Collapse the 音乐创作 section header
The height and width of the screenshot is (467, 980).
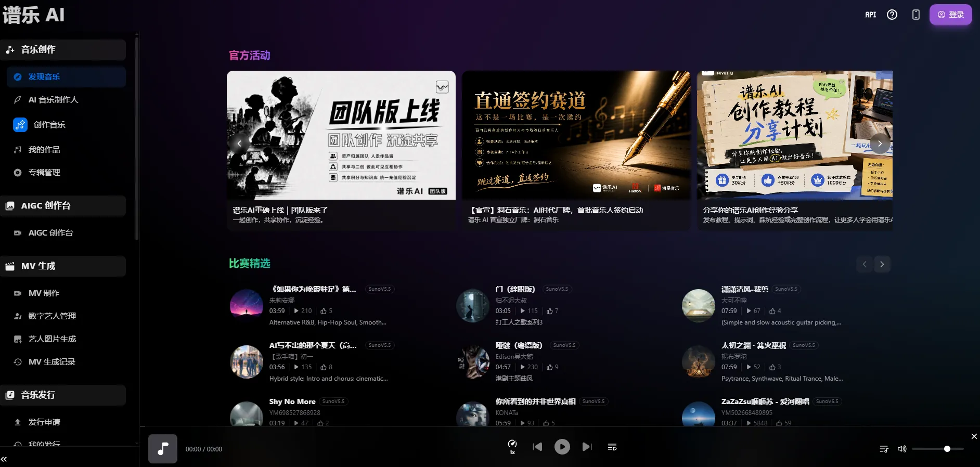[63, 50]
